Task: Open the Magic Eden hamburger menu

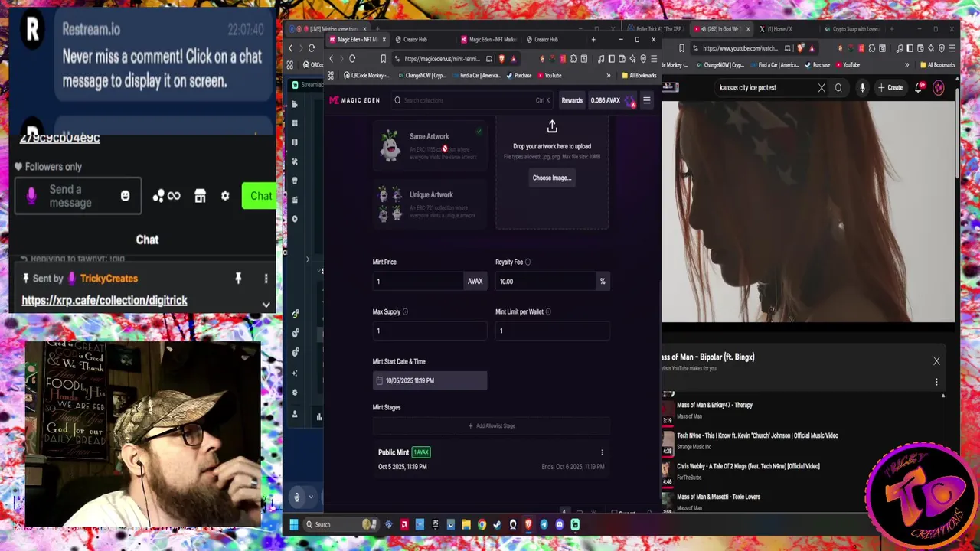Action: (646, 100)
